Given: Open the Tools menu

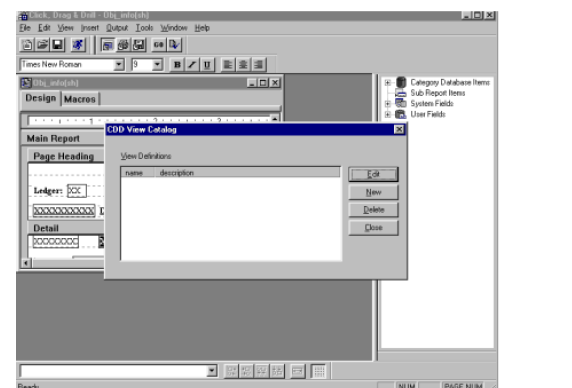Looking at the screenshot, I should [144, 28].
